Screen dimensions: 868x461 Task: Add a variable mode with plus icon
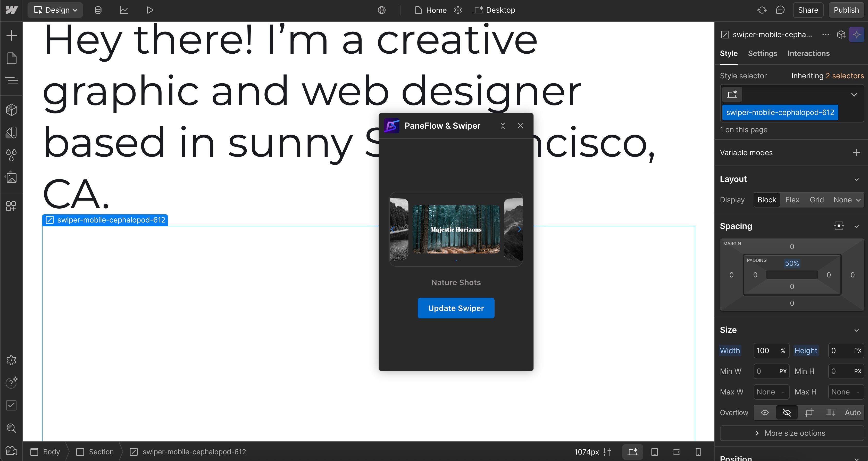pyautogui.click(x=857, y=153)
